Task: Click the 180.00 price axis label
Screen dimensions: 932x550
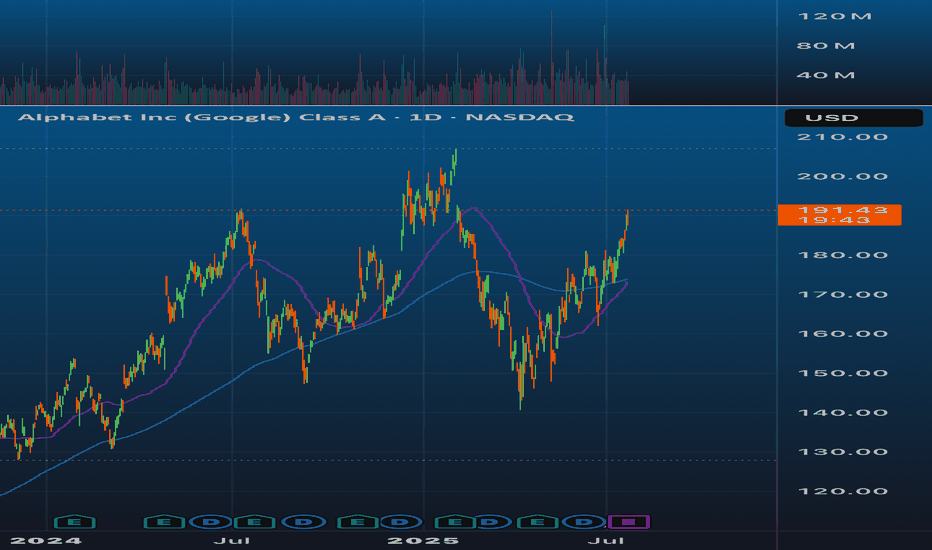Action: pyautogui.click(x=842, y=255)
